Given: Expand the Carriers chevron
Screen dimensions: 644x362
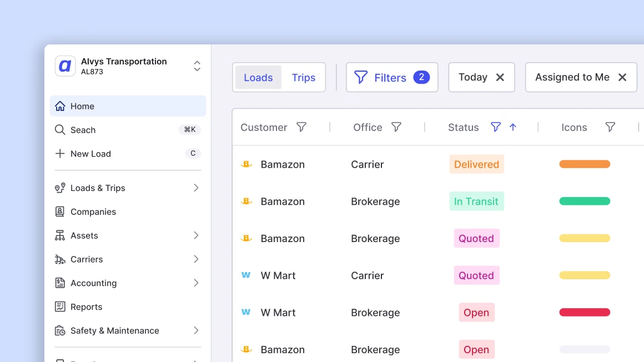Looking at the screenshot, I should 196,259.
